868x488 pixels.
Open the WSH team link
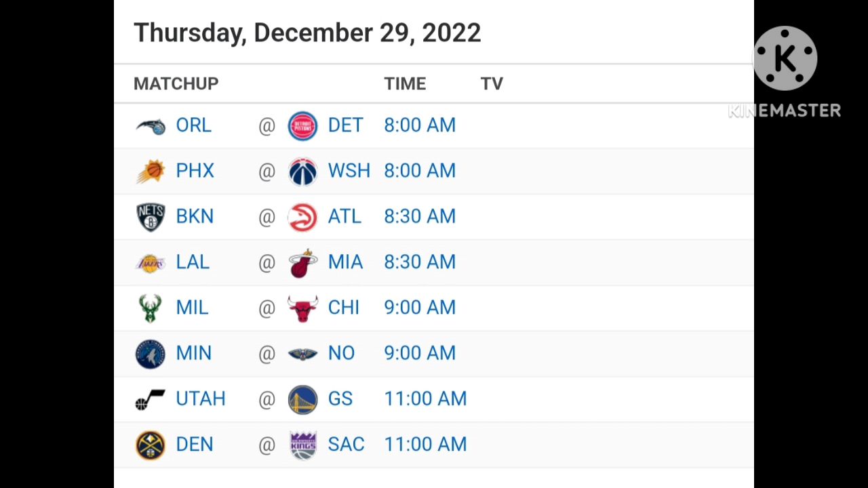pos(349,171)
